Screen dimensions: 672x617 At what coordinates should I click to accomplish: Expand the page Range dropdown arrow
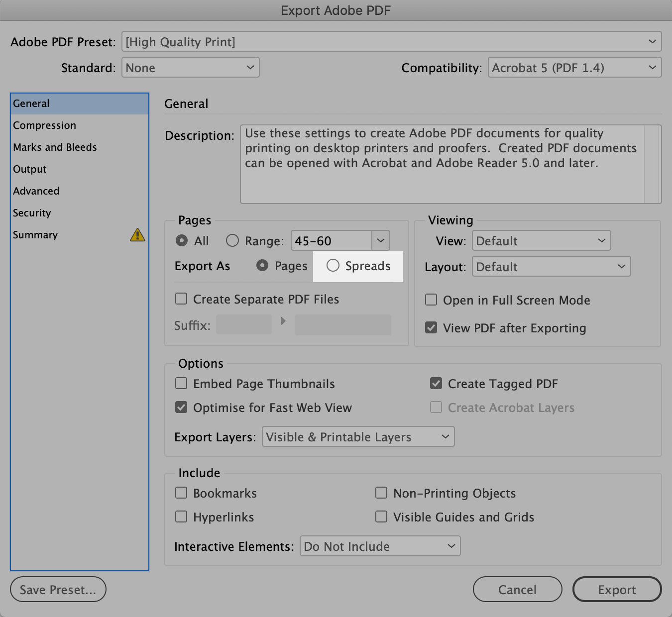pyautogui.click(x=381, y=241)
